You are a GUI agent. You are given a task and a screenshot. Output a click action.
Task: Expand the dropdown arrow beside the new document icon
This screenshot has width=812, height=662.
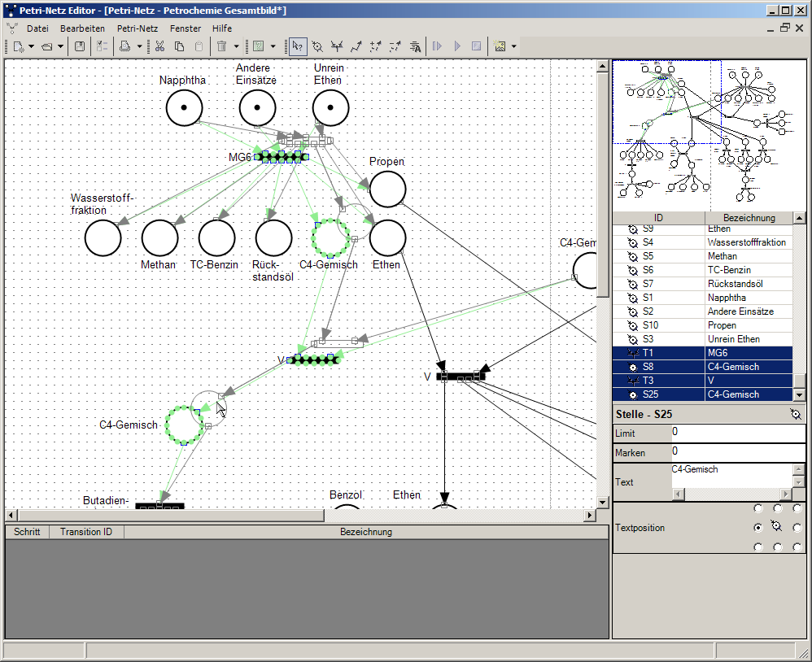(x=31, y=46)
